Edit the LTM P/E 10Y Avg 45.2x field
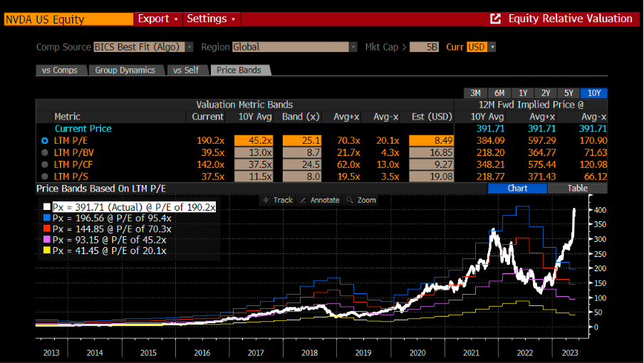This screenshot has height=363, width=644. point(254,141)
